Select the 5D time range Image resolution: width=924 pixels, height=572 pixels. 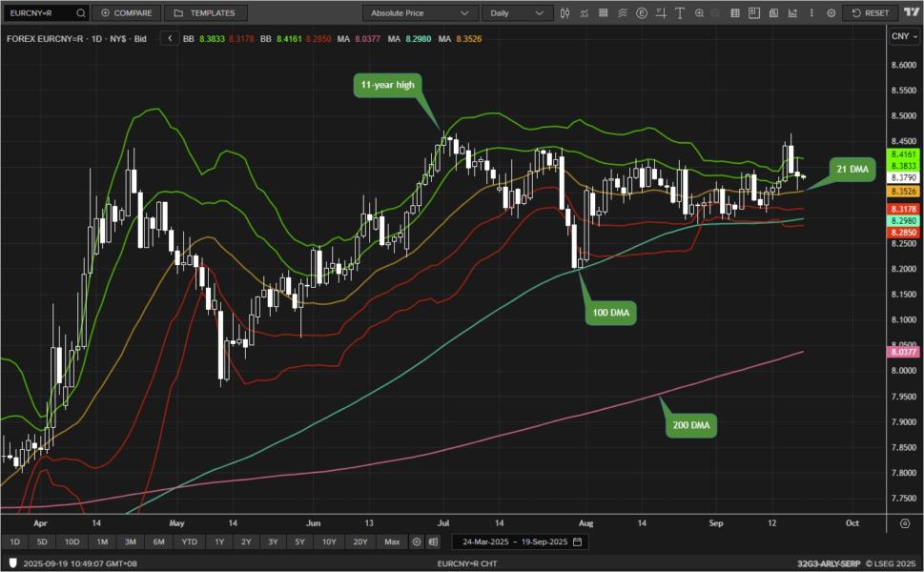point(42,541)
